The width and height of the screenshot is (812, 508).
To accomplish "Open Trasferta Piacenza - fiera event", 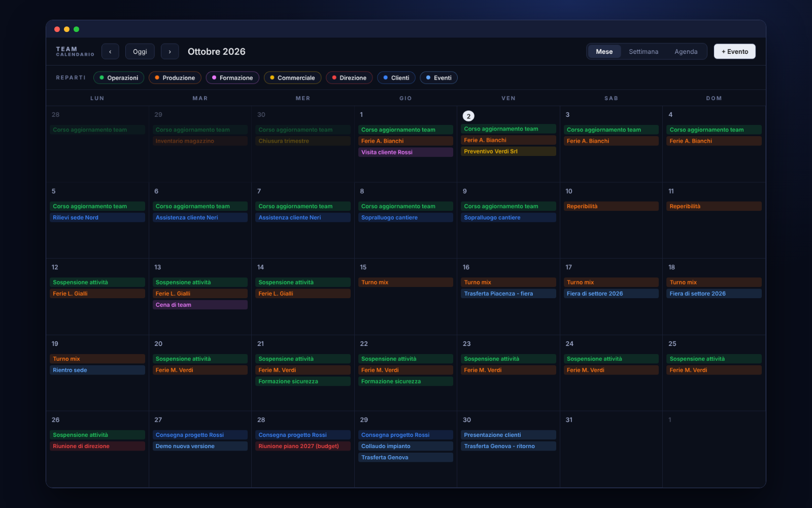I will click(509, 294).
